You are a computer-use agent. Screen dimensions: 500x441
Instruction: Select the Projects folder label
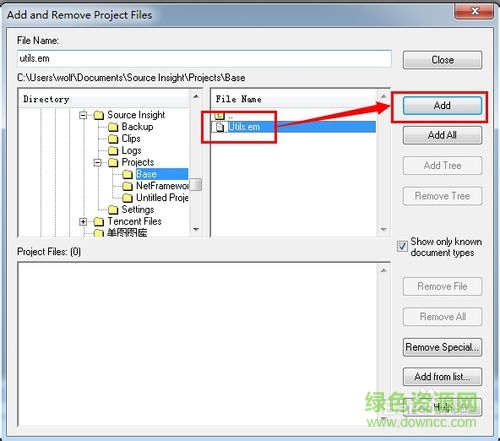tap(138, 162)
